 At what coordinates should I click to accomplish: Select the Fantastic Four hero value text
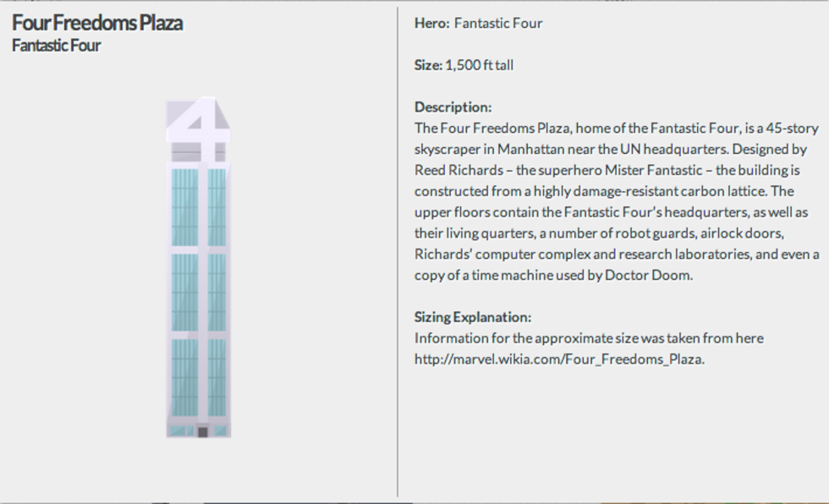pyautogui.click(x=498, y=23)
